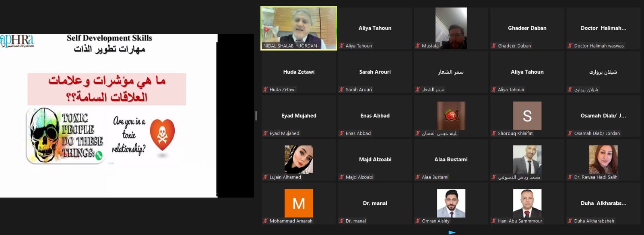Click the orange M avatar of Mohammad Amarah

point(299,203)
